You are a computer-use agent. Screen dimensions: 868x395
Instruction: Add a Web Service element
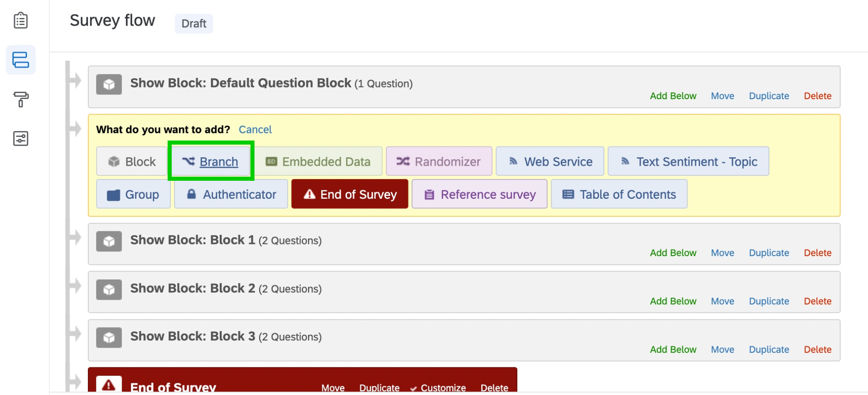tap(550, 162)
